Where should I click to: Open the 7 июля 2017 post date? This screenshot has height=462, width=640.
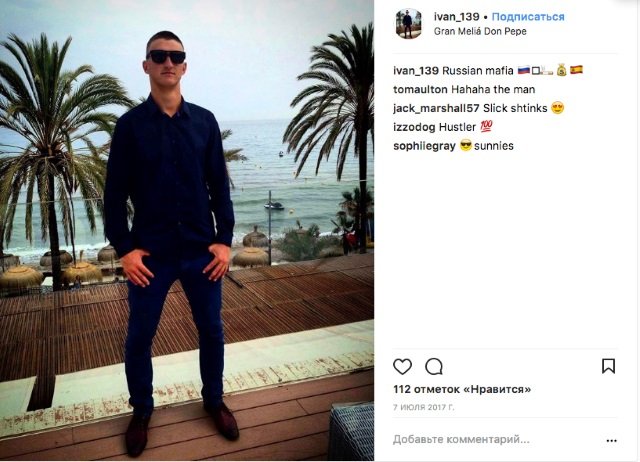424,407
